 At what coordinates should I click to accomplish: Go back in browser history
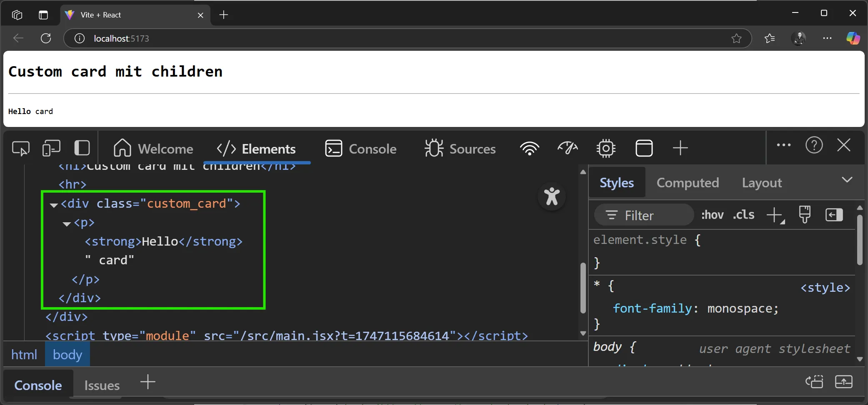(18, 38)
